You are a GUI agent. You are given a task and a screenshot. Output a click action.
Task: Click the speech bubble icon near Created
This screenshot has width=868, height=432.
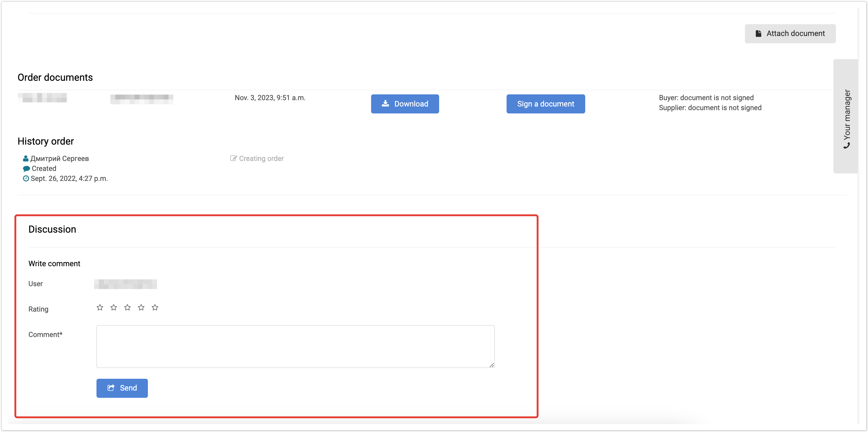pos(26,169)
